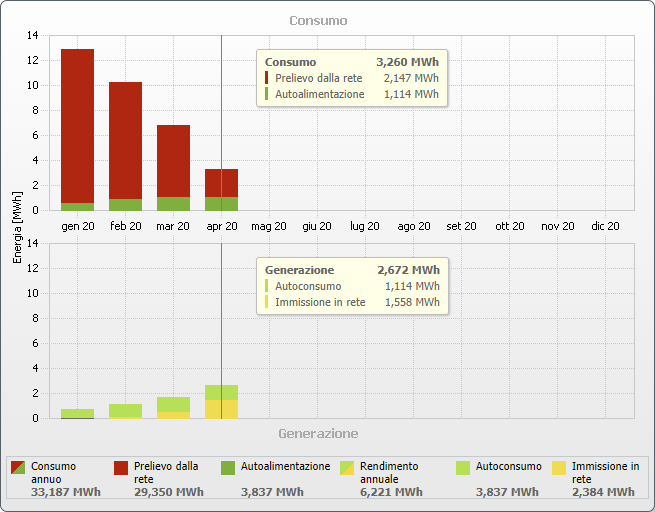Select the gen 20 consumption bar
This screenshot has width=655, height=512.
point(77,130)
